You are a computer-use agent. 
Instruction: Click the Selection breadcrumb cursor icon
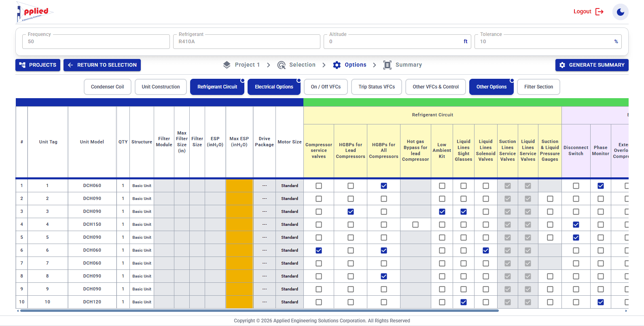282,65
